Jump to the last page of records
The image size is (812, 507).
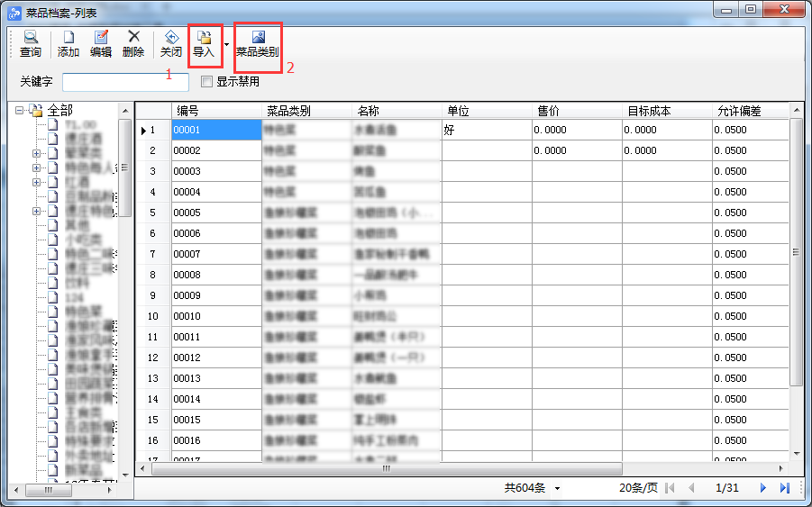(784, 488)
